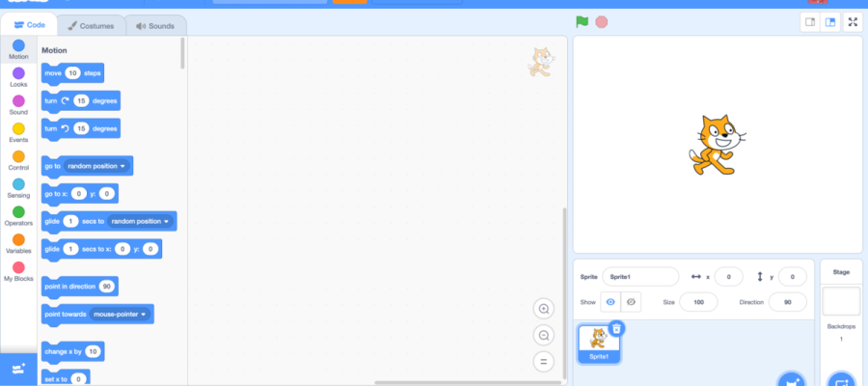Zoom out on the code workspace
The image size is (868, 386).
(544, 336)
